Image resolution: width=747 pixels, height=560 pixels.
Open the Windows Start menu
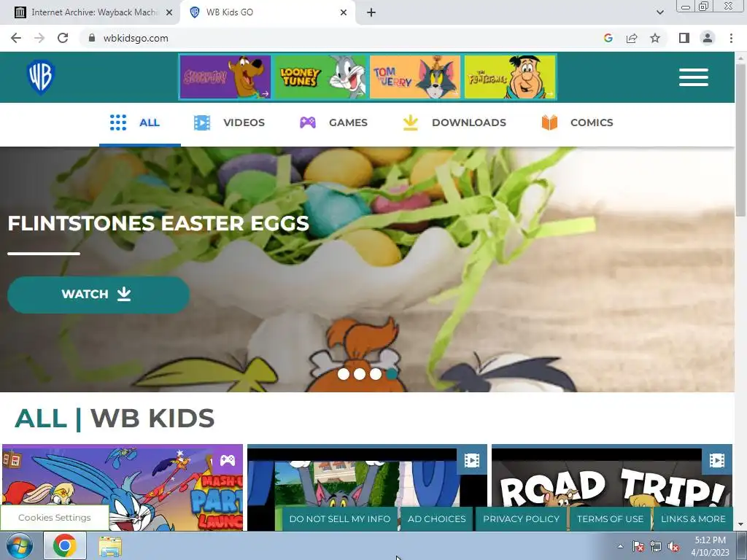click(x=20, y=545)
